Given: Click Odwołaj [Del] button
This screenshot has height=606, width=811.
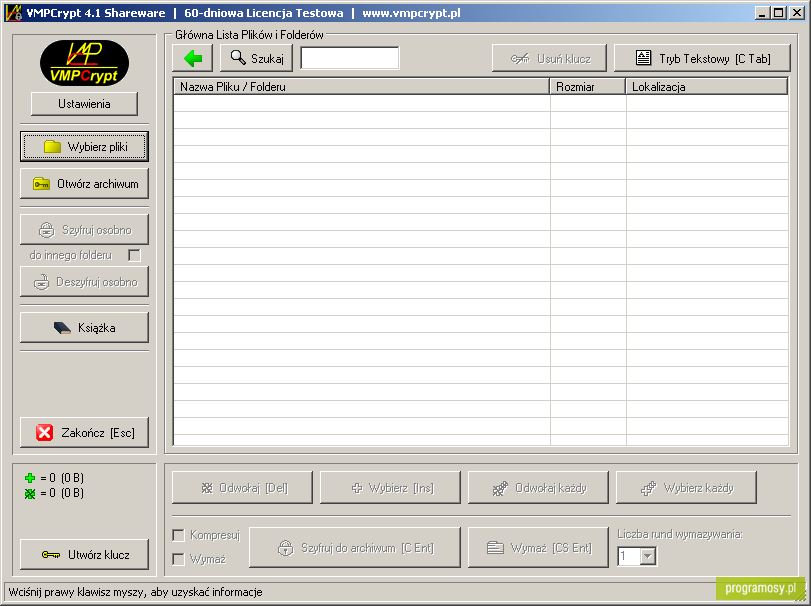Looking at the screenshot, I should [x=243, y=488].
